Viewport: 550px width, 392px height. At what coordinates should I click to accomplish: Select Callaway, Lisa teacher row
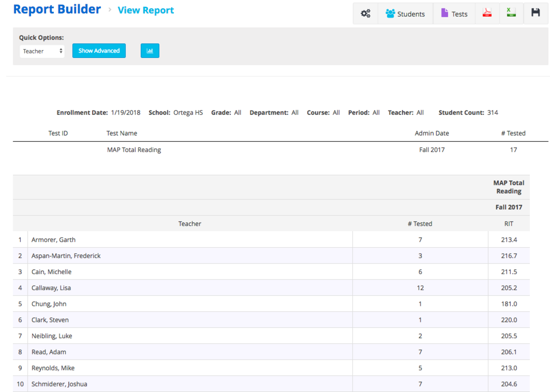(x=51, y=288)
